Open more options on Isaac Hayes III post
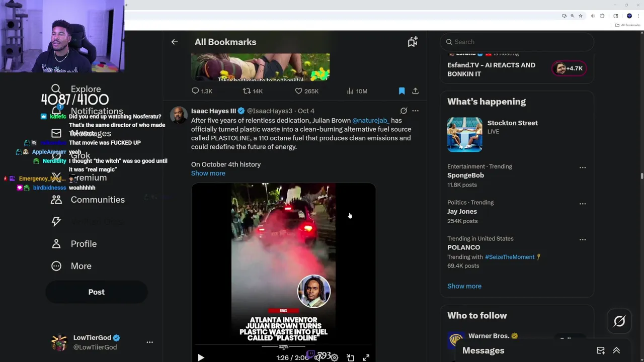Screen dimensions: 644x362 click(415, 111)
